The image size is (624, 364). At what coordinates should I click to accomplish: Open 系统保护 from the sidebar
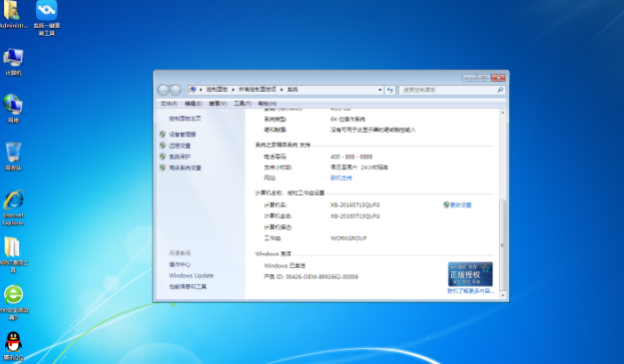pos(180,157)
